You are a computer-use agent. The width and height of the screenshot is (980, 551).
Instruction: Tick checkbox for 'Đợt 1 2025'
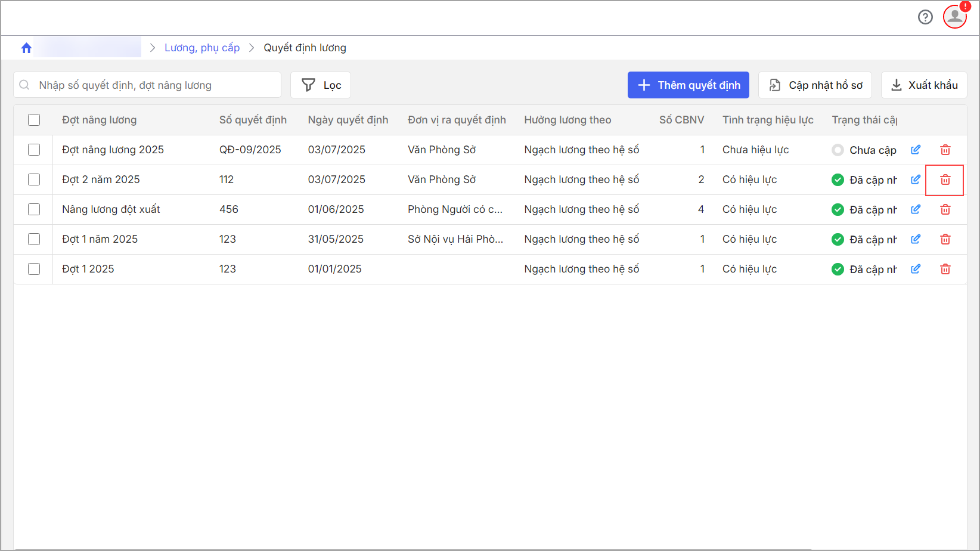click(x=34, y=269)
